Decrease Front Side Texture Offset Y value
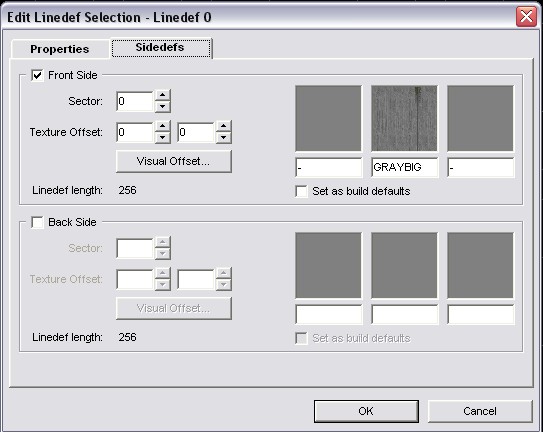 [x=223, y=138]
